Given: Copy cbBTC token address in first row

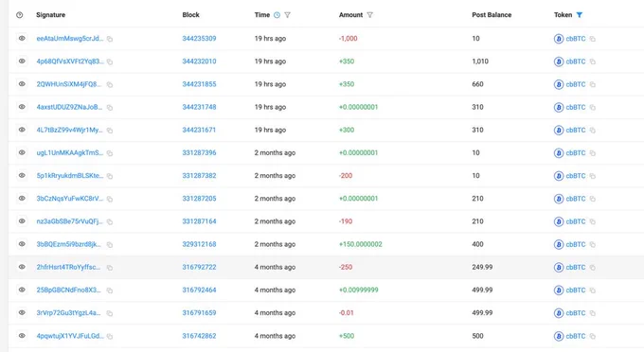Looking at the screenshot, I should click(592, 39).
